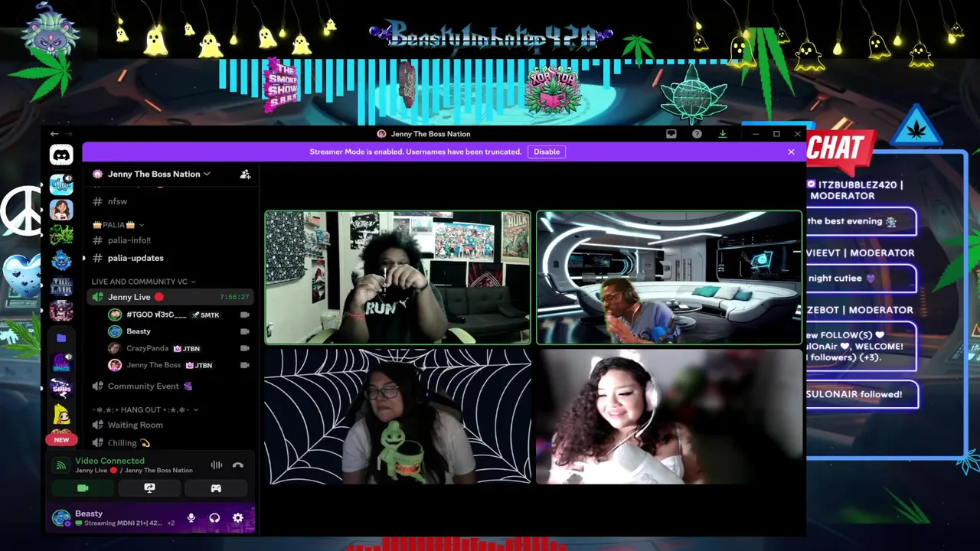
Task: Start an activity with the game controller button
Action: pos(216,488)
